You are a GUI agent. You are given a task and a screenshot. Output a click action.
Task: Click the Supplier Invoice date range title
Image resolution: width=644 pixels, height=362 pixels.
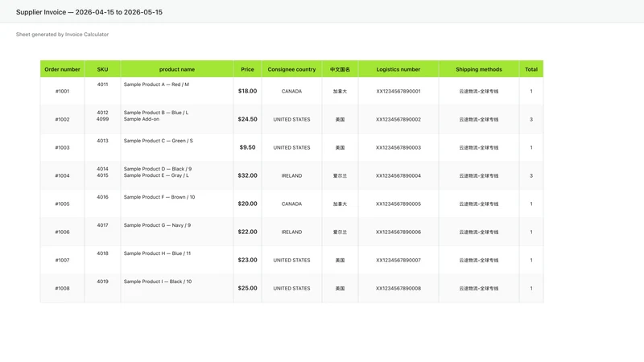click(89, 12)
